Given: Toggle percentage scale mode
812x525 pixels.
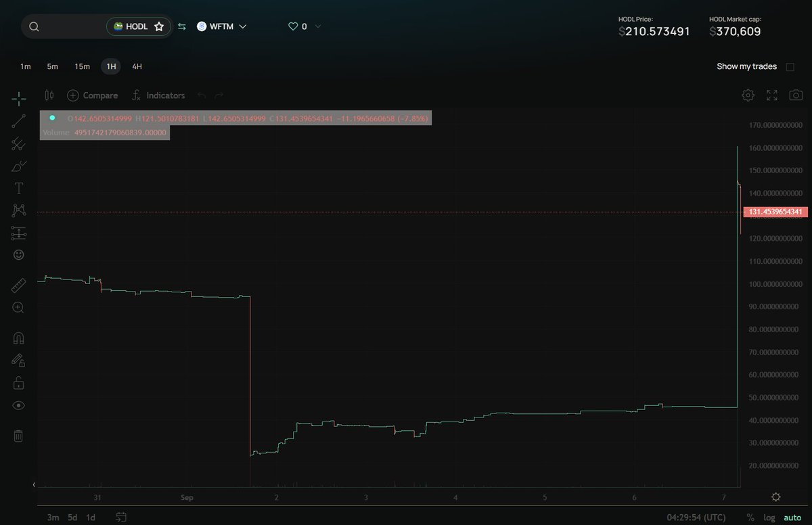Looking at the screenshot, I should [750, 518].
